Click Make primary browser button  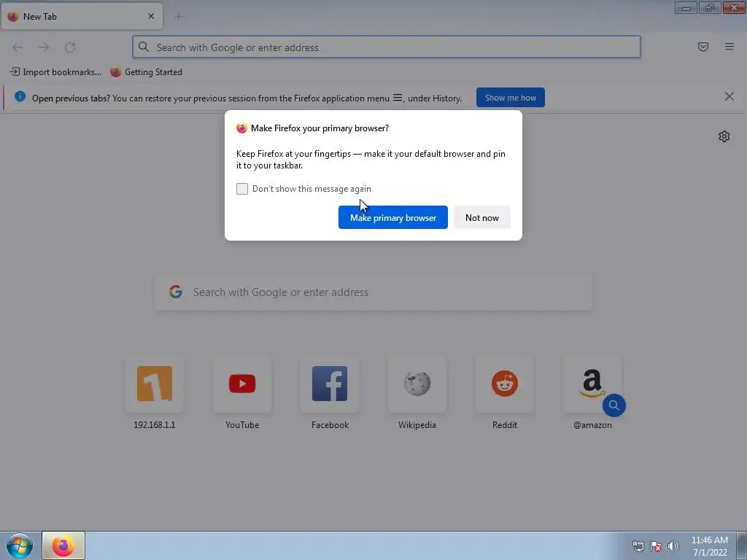393,217
